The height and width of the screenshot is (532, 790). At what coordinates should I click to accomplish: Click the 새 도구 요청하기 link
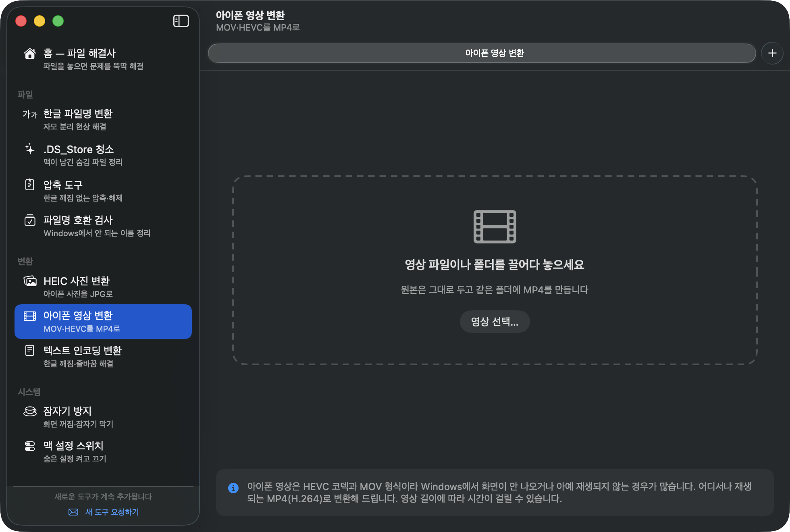pos(112,512)
